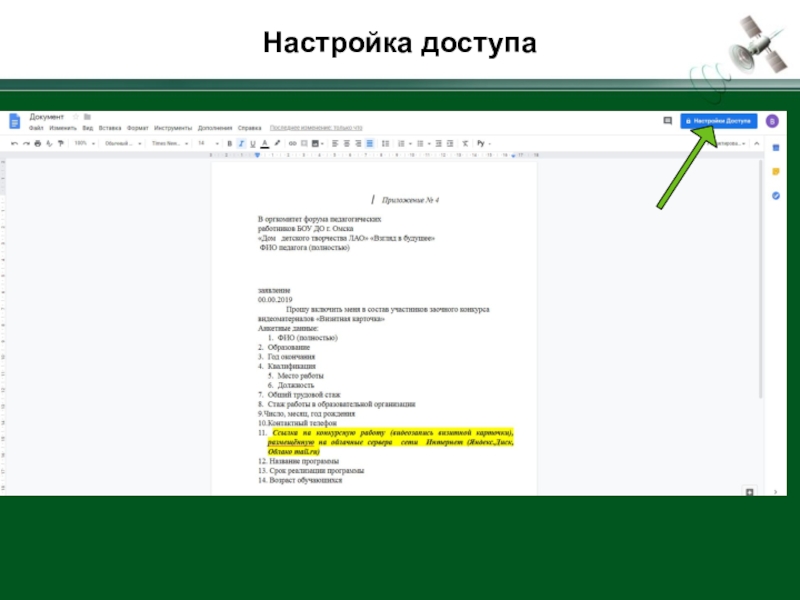The image size is (800, 600).
Task: Click the Настройки Доступа button
Action: tap(718, 121)
